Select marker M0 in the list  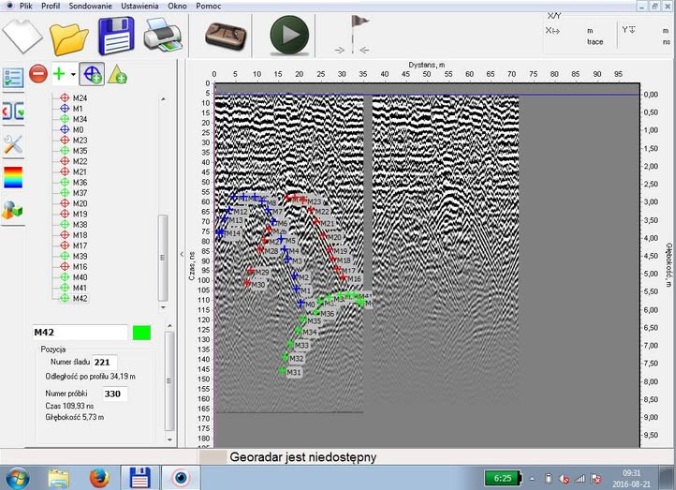point(78,130)
